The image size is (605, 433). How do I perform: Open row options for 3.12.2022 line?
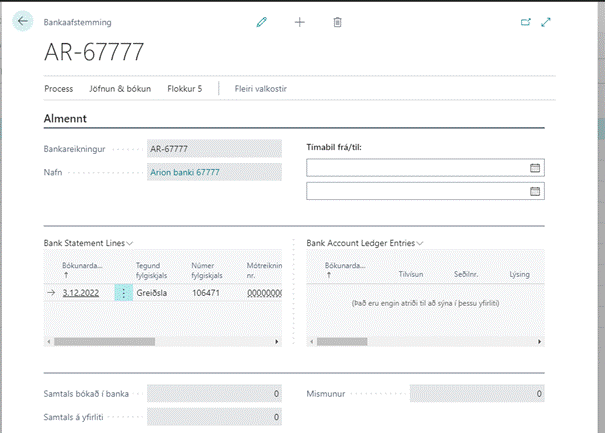(x=123, y=293)
